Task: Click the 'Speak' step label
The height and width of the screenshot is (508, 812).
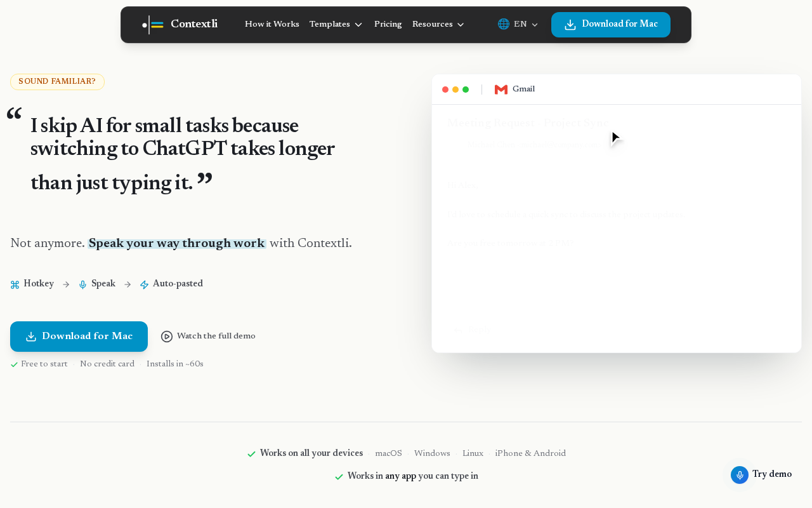Action: click(x=103, y=284)
